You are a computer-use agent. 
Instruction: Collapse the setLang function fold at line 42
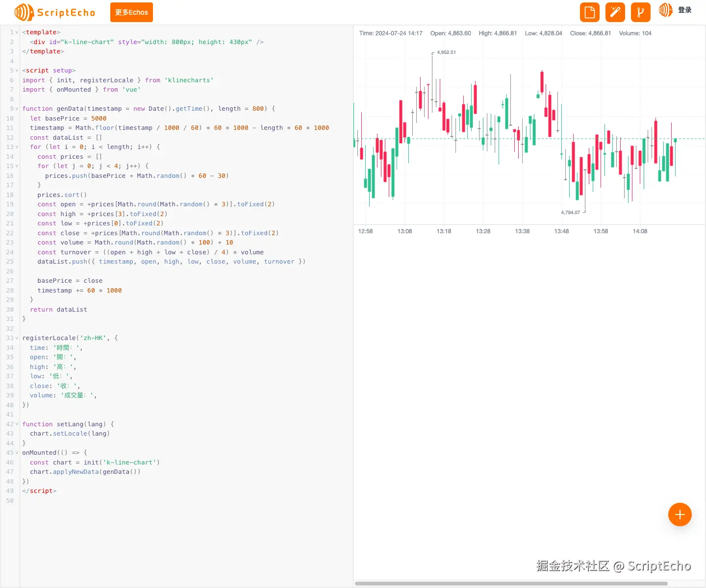17,424
